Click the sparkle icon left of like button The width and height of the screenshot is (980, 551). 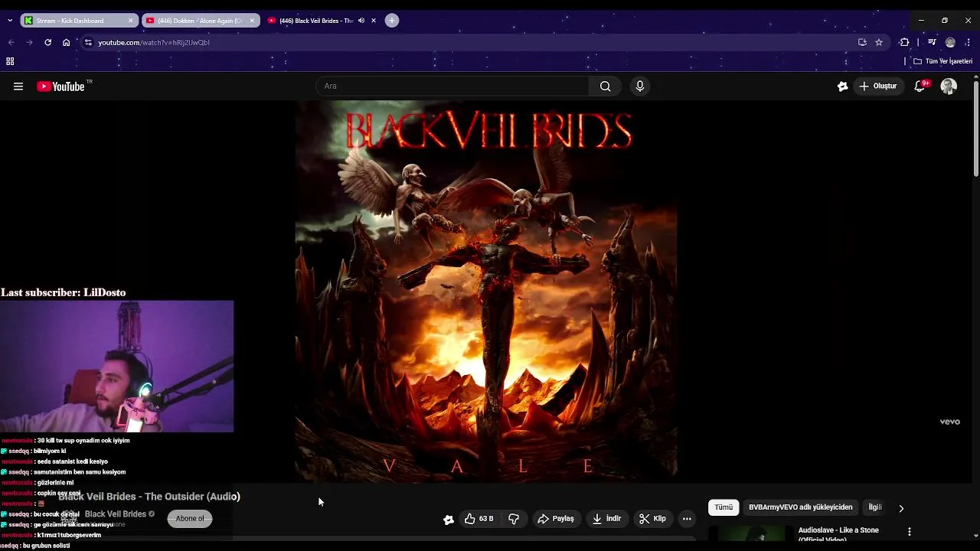tap(449, 520)
